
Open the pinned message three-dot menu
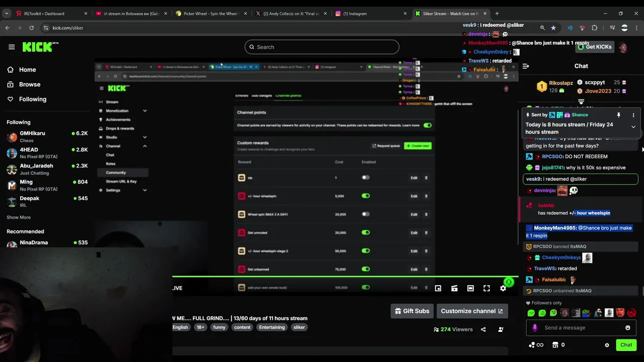click(x=633, y=115)
